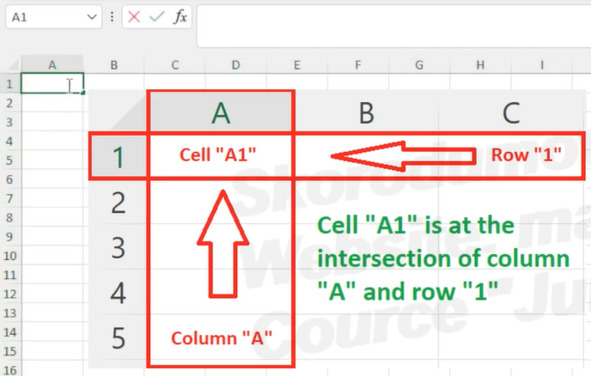Select row 7 header
The height and width of the screenshot is (376, 591).
coord(10,198)
